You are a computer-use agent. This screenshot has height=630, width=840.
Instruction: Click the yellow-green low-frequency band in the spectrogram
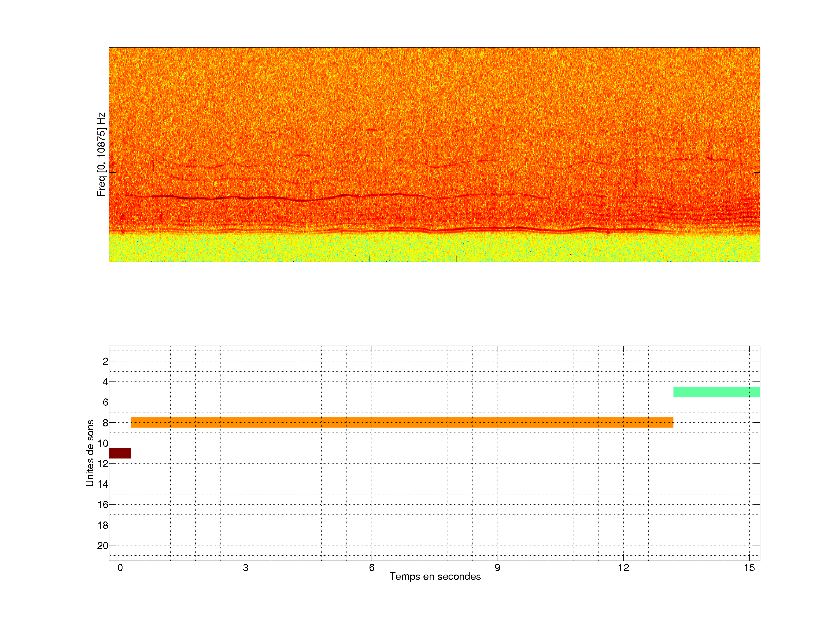[x=434, y=248]
